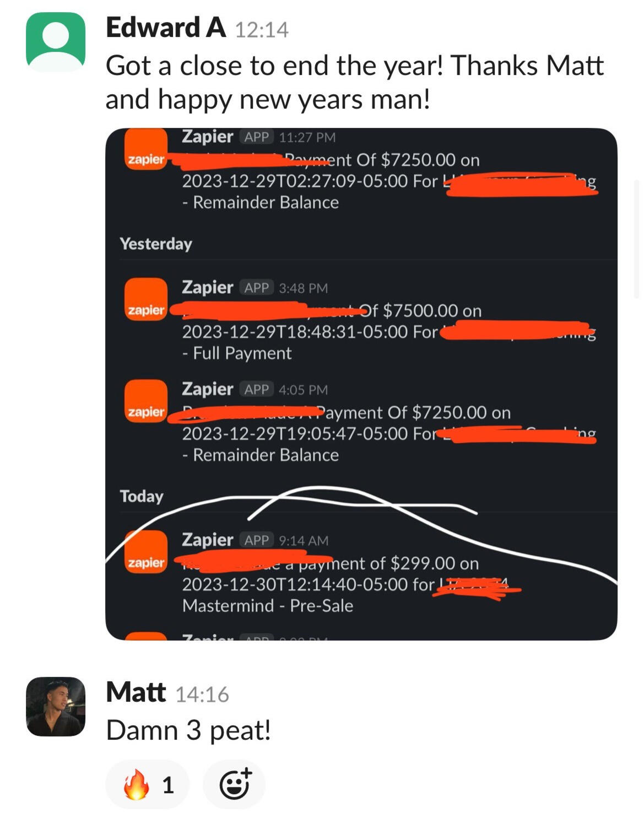This screenshot has width=644, height=813.
Task: Click the 'Today' date divider label
Action: point(142,496)
